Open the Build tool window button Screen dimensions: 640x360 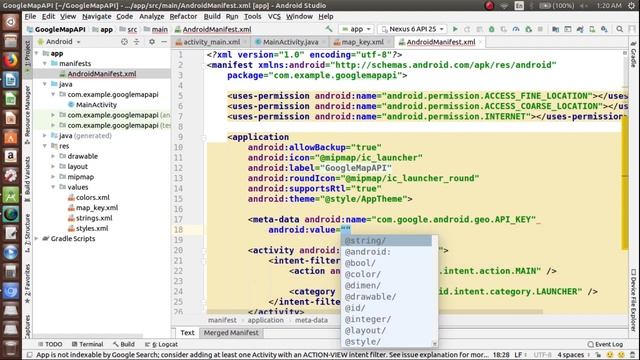coord(124,344)
